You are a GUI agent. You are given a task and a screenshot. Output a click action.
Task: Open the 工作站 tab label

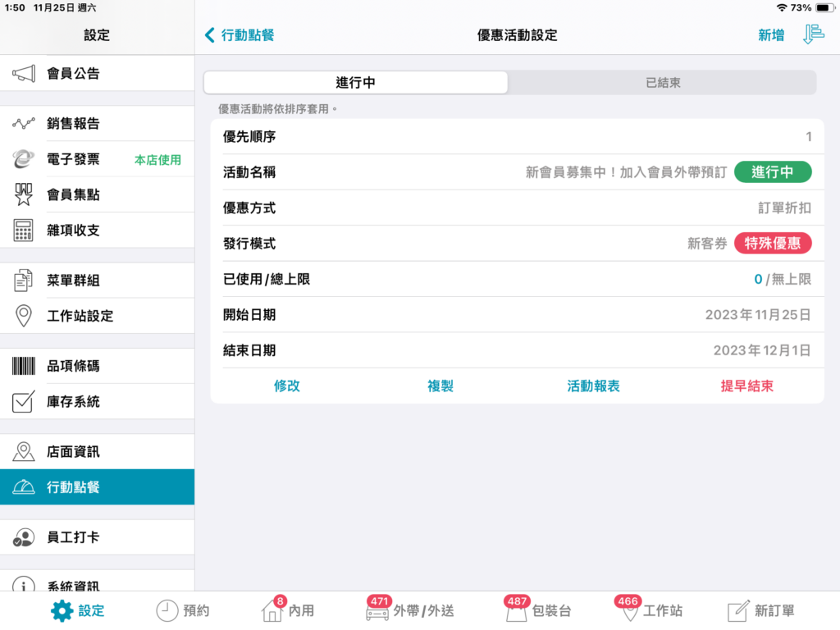coord(663,610)
